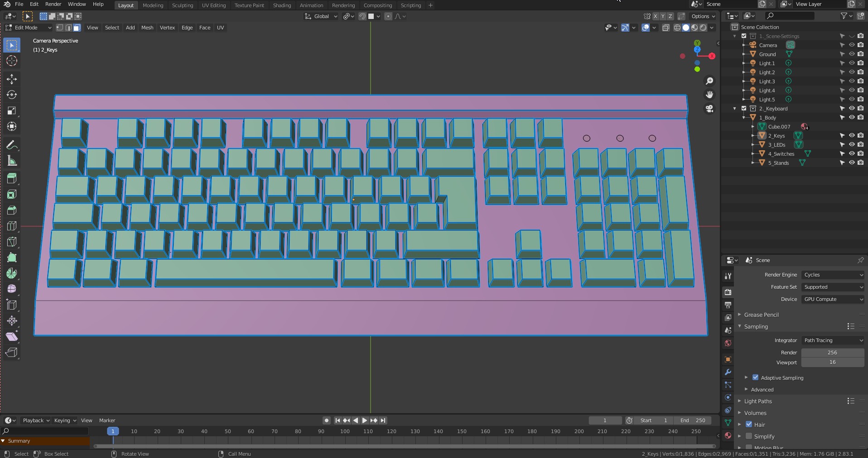868x458 pixels.
Task: Create a new collection in the outliner
Action: click(860, 16)
